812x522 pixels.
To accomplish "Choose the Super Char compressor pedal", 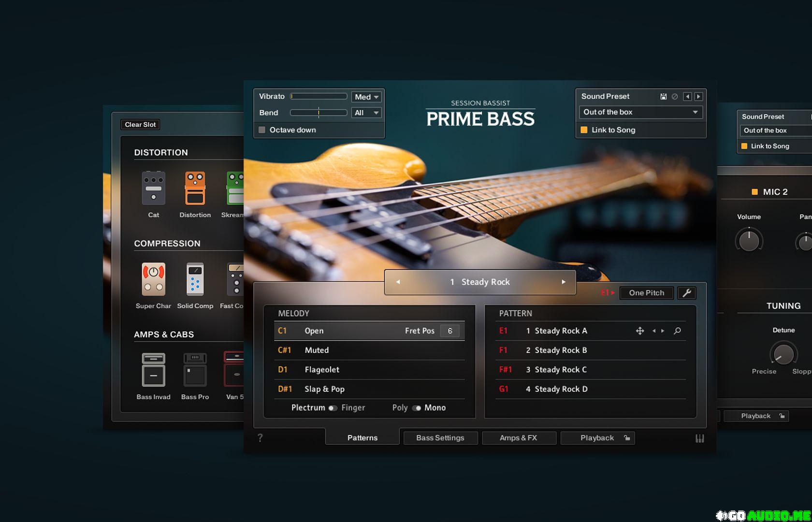I will coord(153,279).
